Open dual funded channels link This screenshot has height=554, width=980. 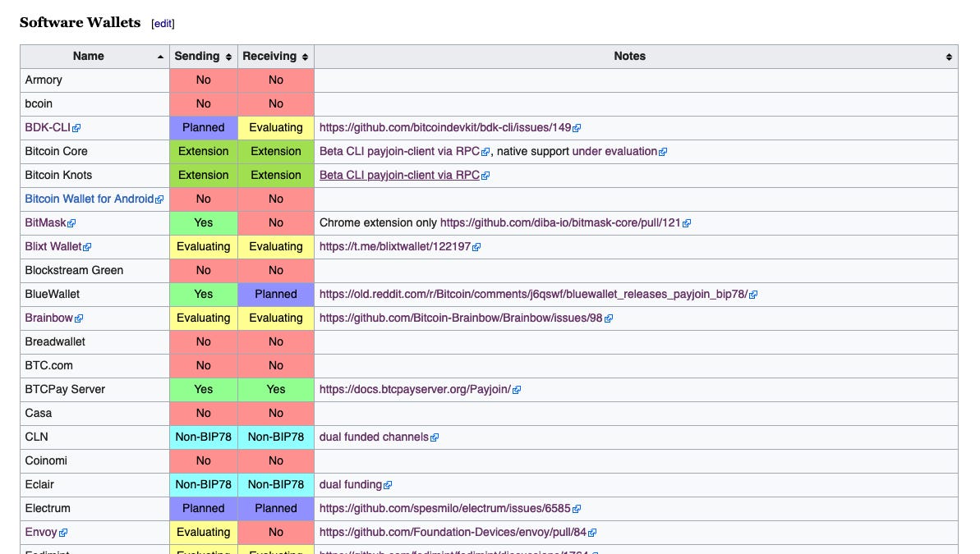pos(374,437)
